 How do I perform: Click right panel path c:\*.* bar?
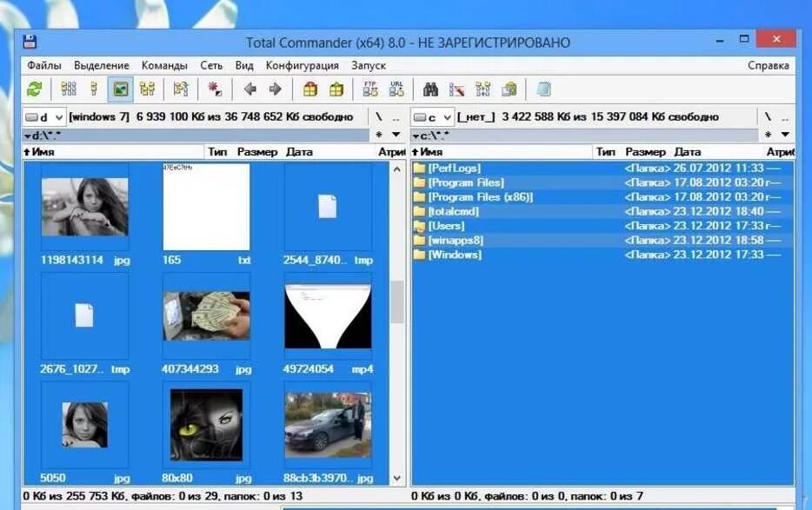click(x=585, y=136)
